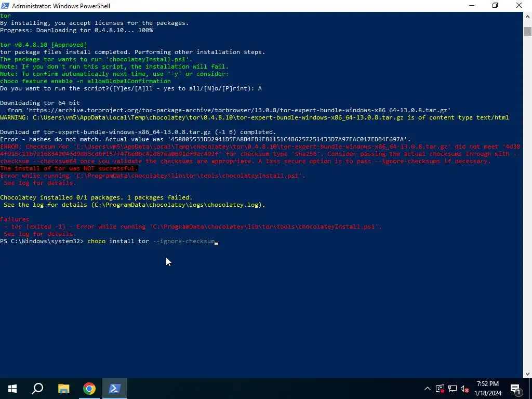Click 'choco install tor' command text

[118, 241]
